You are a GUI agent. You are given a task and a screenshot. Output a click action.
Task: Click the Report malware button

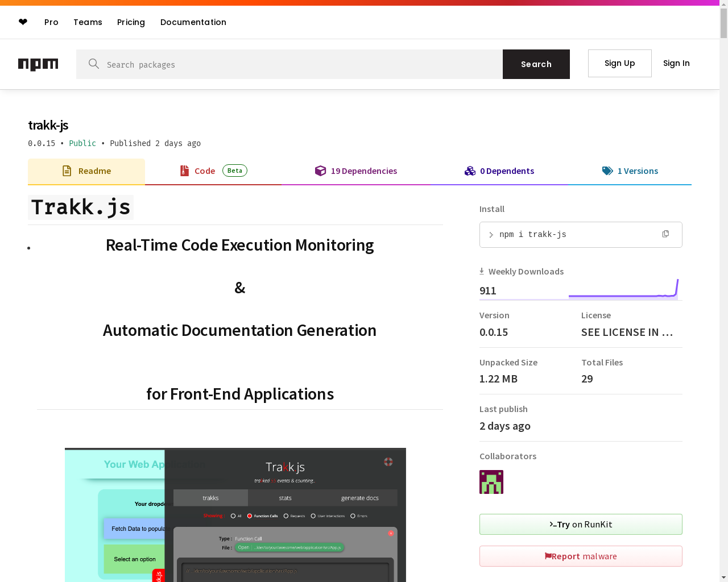click(581, 556)
